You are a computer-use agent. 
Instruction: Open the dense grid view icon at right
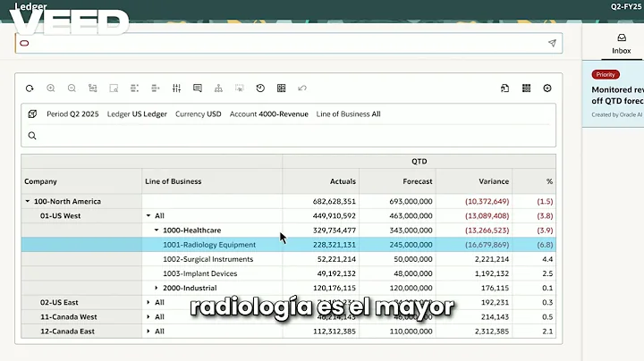(x=526, y=88)
